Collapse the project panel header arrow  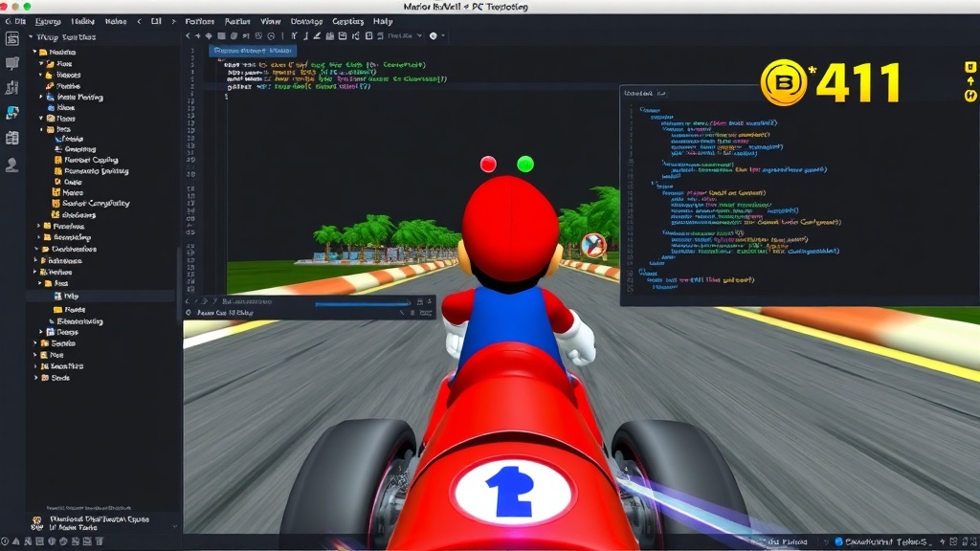coord(31,37)
